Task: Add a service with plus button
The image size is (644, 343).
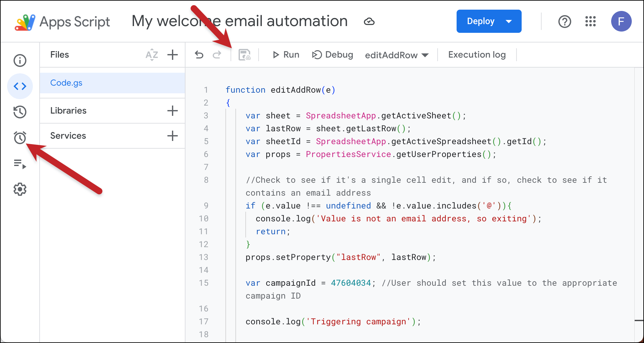Action: tap(173, 136)
